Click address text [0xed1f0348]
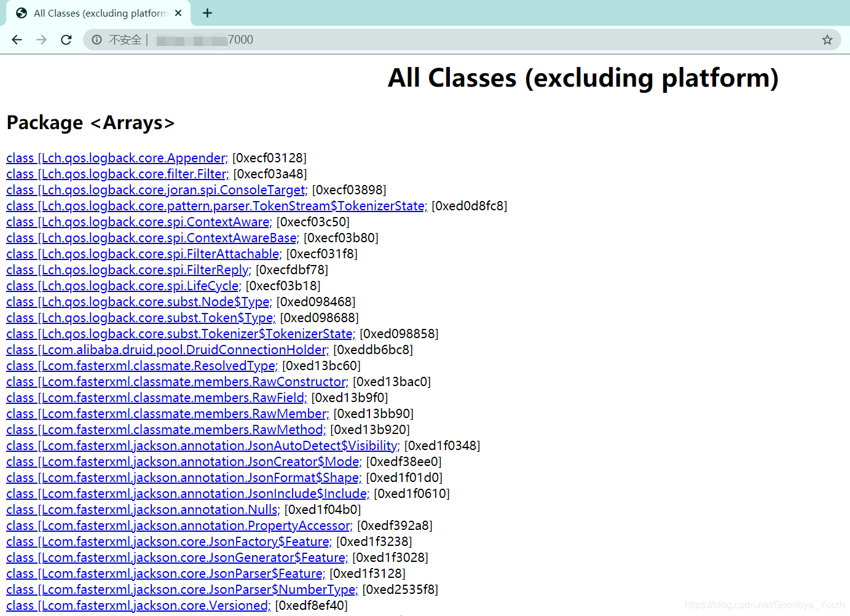850x616 pixels. coord(442,446)
